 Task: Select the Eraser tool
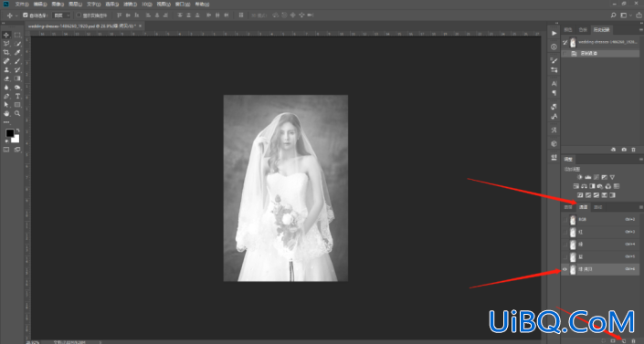tap(6, 78)
